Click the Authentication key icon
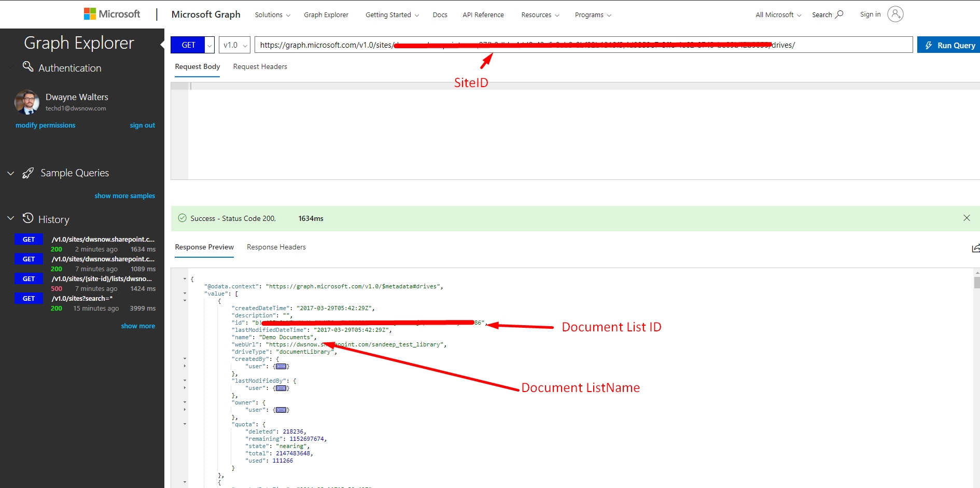The width and height of the screenshot is (980, 488). pyautogui.click(x=28, y=66)
